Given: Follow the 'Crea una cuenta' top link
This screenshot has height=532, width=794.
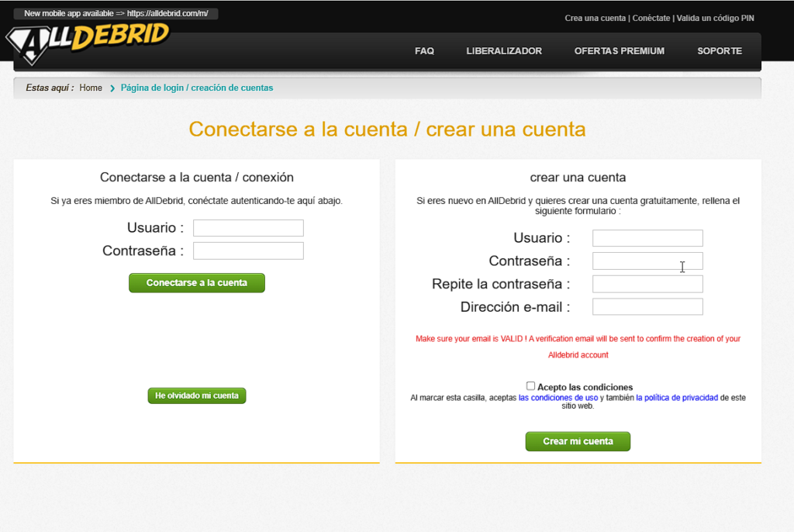Looking at the screenshot, I should click(595, 19).
